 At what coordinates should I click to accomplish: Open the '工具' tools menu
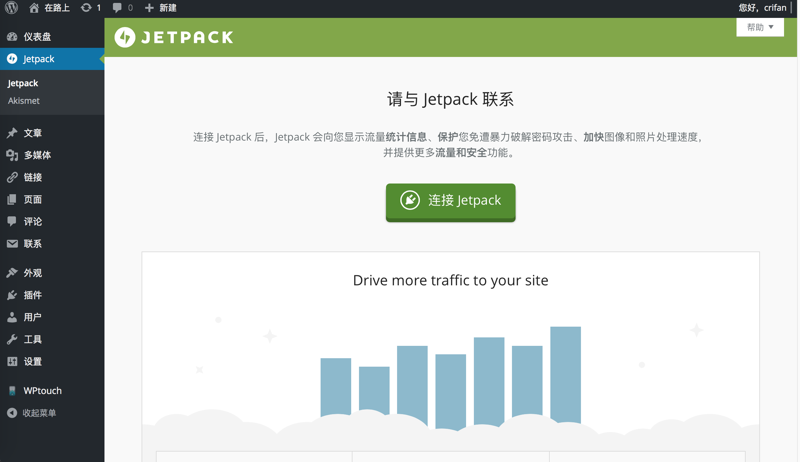coord(52,339)
